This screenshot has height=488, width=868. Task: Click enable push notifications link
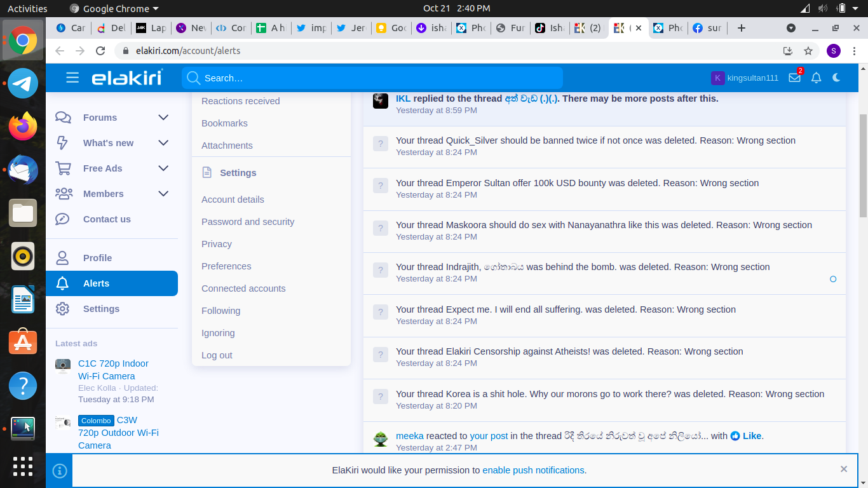[533, 470]
